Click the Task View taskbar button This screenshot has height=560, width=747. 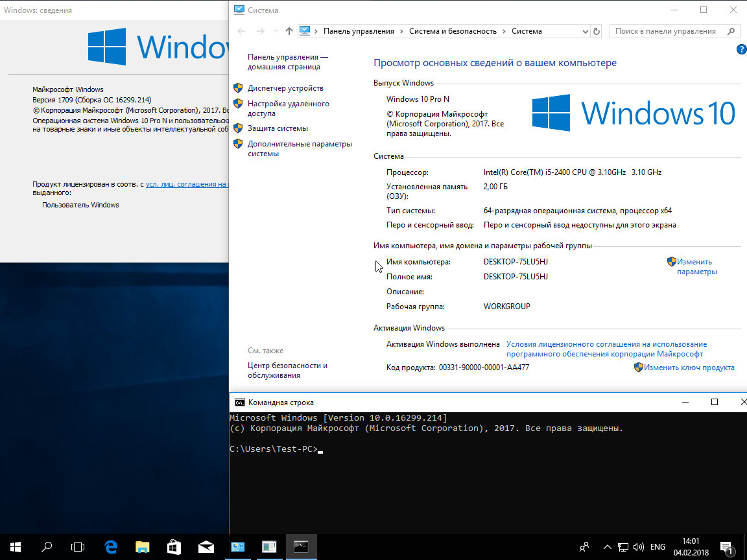[x=78, y=546]
